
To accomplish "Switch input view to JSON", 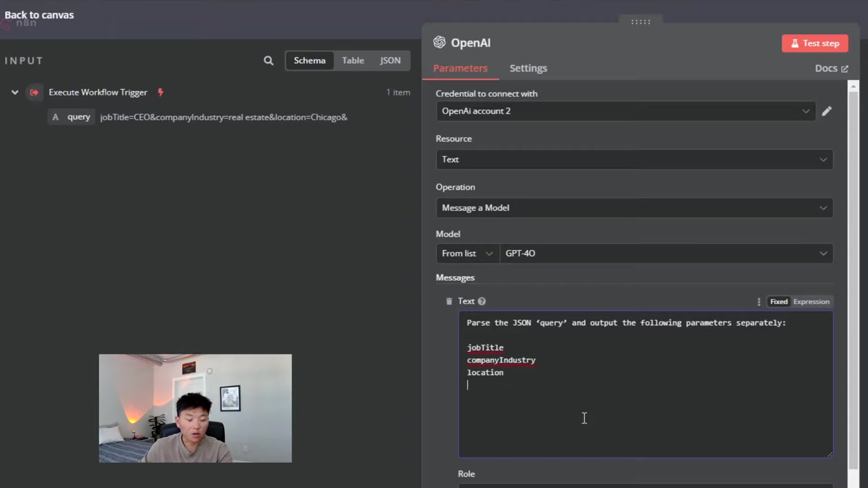I will click(x=390, y=61).
